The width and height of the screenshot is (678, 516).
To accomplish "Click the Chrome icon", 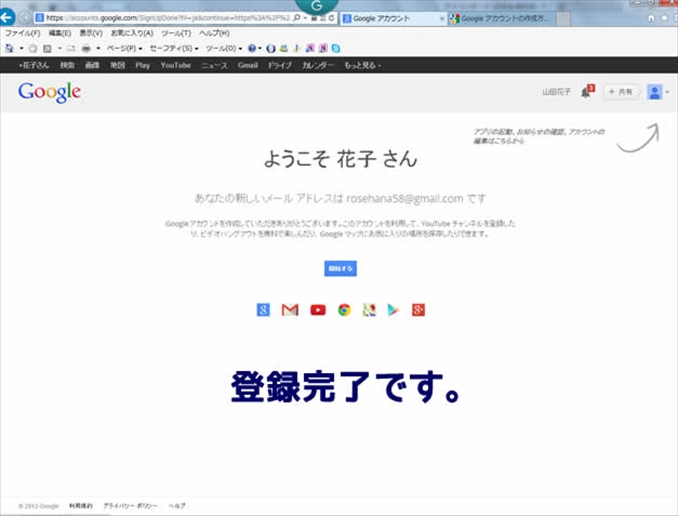I will (x=344, y=310).
